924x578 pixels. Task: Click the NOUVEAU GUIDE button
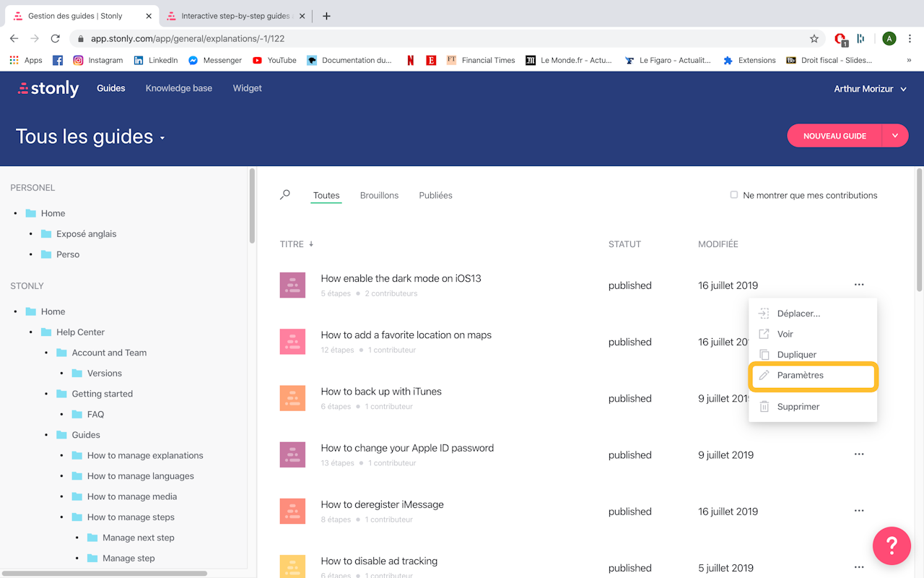click(x=834, y=136)
